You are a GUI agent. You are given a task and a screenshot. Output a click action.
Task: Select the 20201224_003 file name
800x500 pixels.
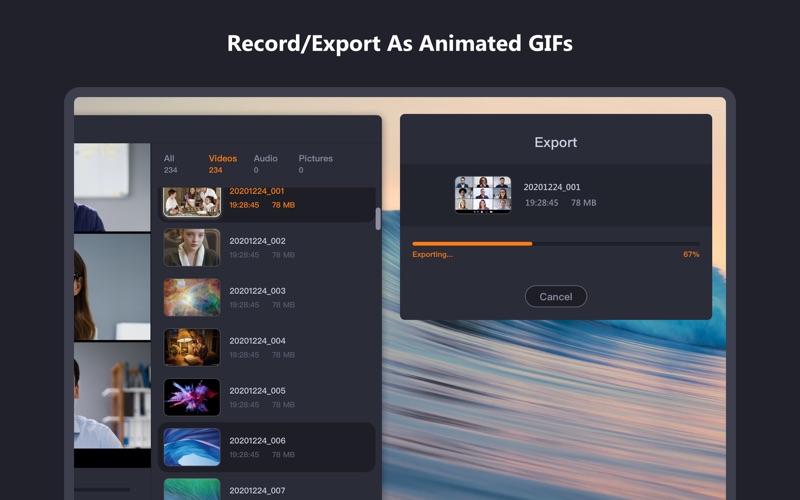pos(257,291)
